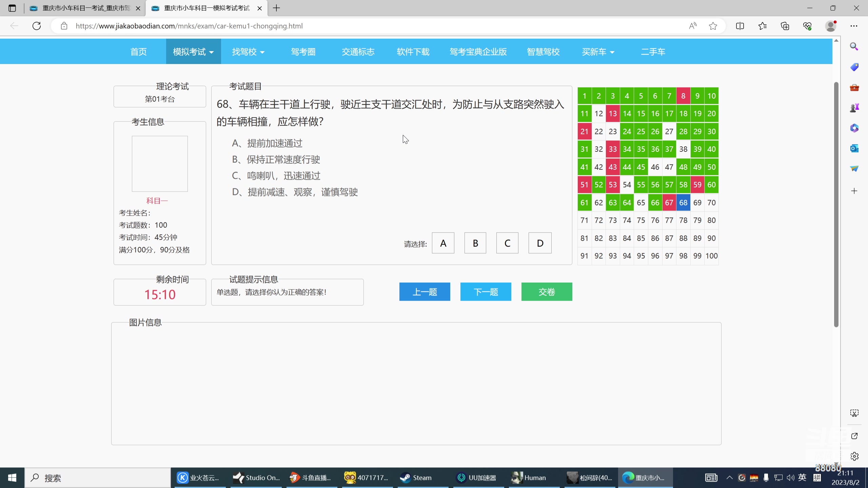Show hidden taskbar icons via chevron

point(729,477)
